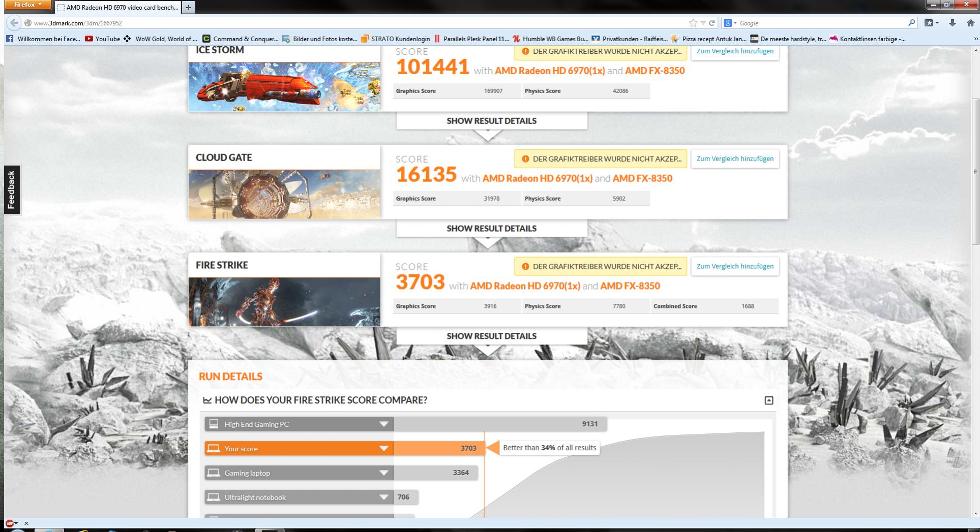This screenshot has width=980, height=532.
Task: Open Radeon HD 6970 link in Ice Storm
Action: coord(550,71)
